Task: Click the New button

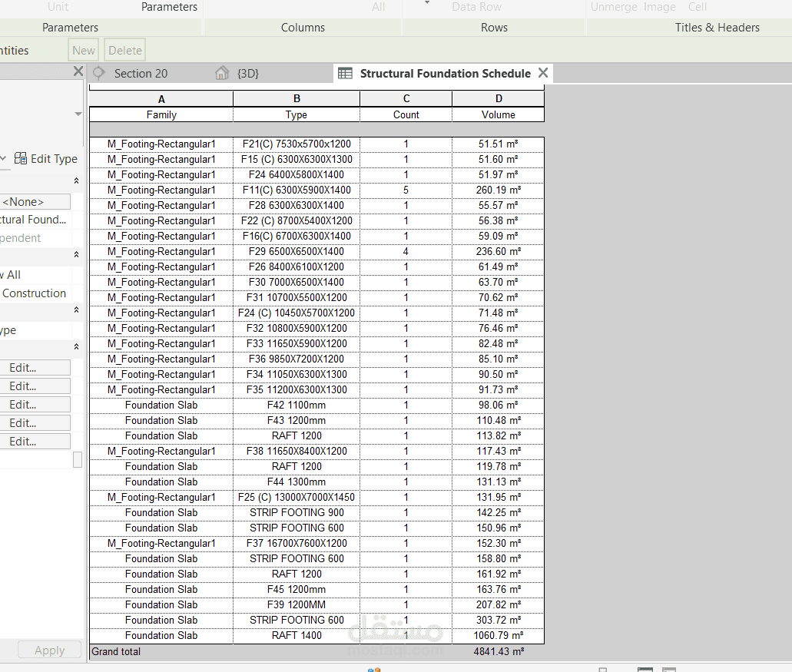Action: tap(83, 51)
